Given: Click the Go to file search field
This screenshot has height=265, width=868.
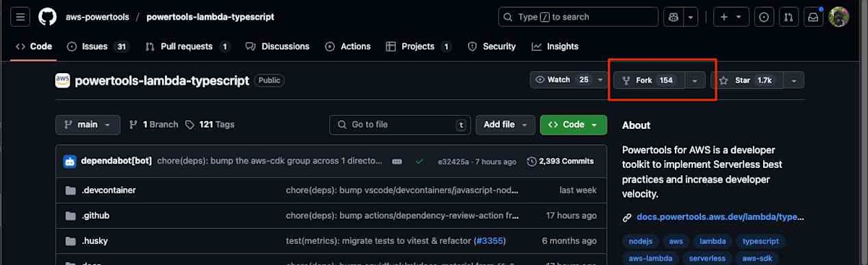Looking at the screenshot, I should click(x=400, y=125).
